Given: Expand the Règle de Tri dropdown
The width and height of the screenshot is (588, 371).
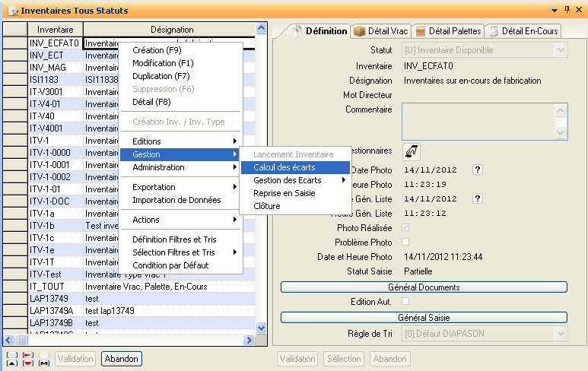Looking at the screenshot, I should (x=561, y=334).
